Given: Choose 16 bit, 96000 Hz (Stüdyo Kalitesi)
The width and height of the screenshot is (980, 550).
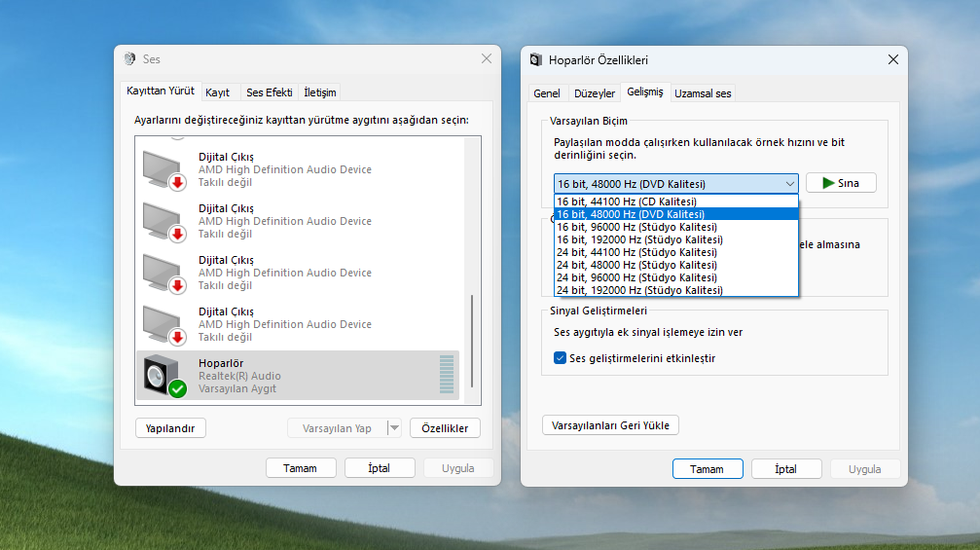Looking at the screenshot, I should [675, 227].
